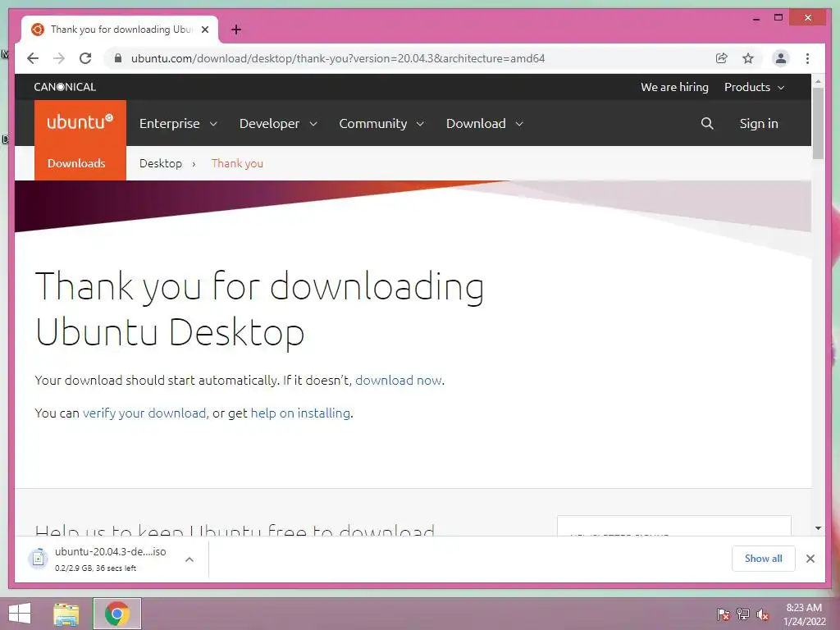Open Chrome's three-dot menu
This screenshot has width=840, height=630.
(807, 58)
